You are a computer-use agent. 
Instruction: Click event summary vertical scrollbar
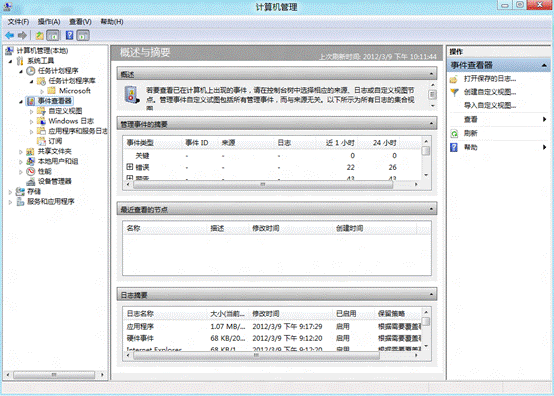pos(426,158)
